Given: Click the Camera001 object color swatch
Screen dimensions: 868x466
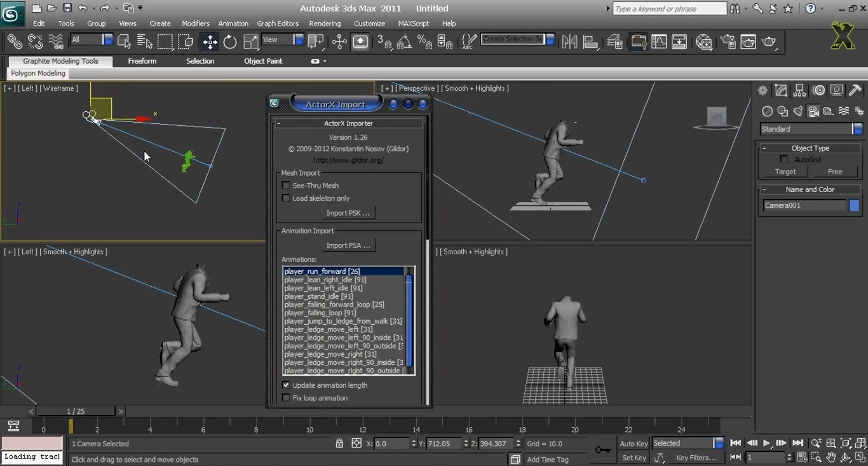Looking at the screenshot, I should pyautogui.click(x=854, y=205).
